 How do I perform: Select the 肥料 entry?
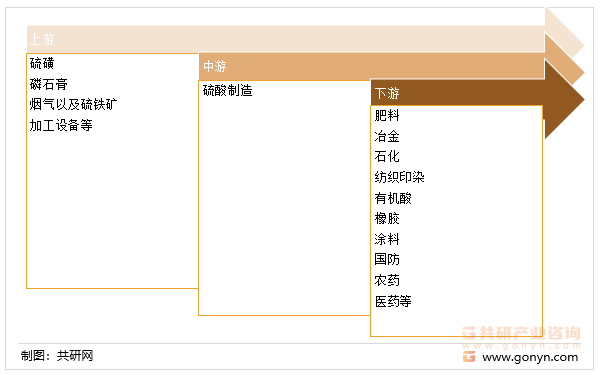click(387, 115)
